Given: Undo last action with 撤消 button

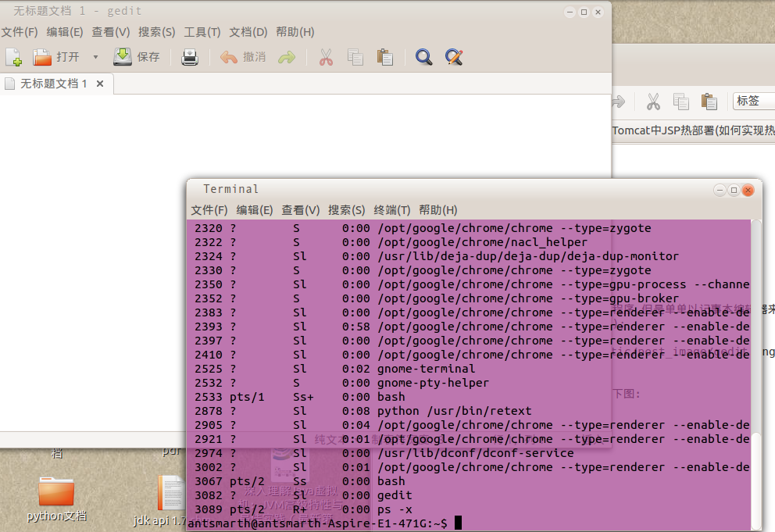Looking at the screenshot, I should (x=243, y=57).
